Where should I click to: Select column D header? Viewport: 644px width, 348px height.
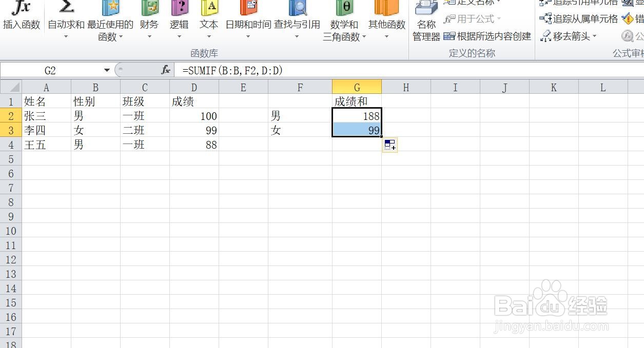point(194,87)
